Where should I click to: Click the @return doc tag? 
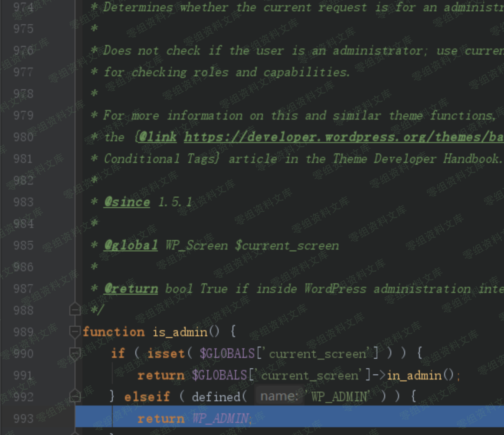[131, 289]
